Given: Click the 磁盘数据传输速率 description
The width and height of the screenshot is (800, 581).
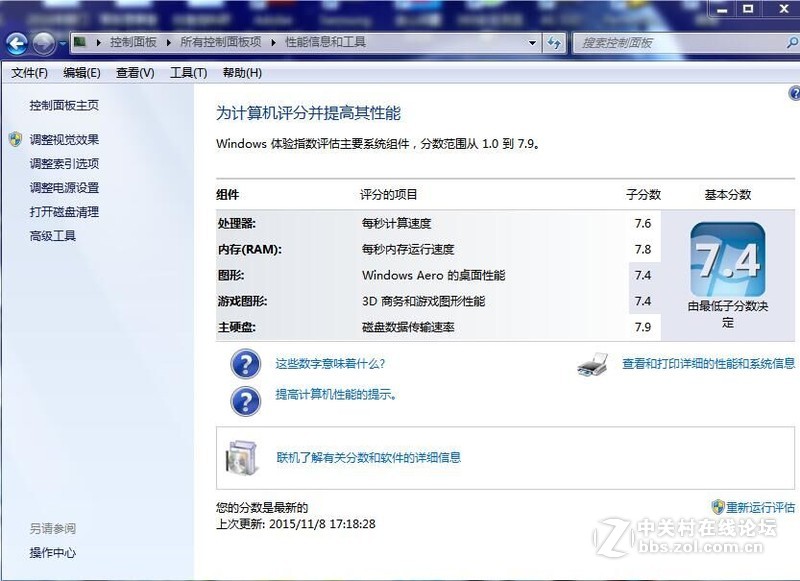Looking at the screenshot, I should coord(408,327).
